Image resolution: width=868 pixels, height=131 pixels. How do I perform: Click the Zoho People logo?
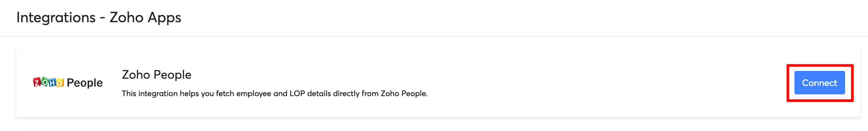click(68, 82)
